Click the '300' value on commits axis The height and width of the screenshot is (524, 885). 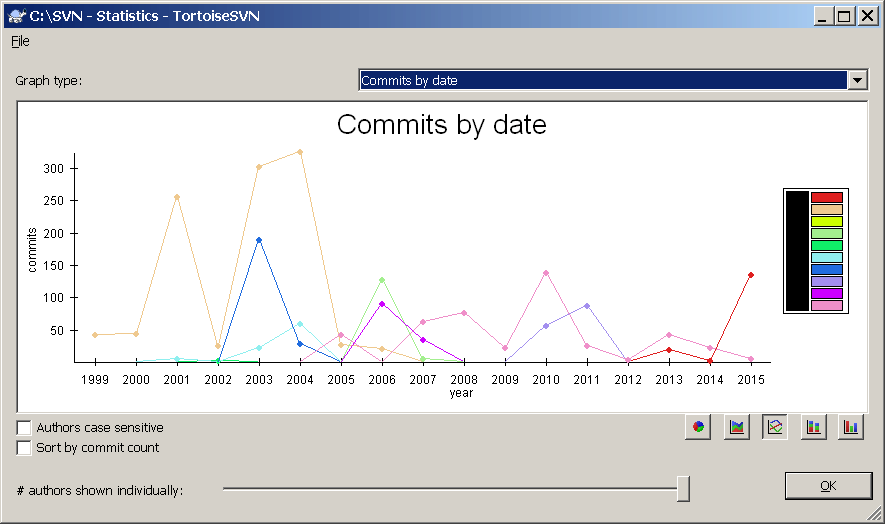point(54,169)
